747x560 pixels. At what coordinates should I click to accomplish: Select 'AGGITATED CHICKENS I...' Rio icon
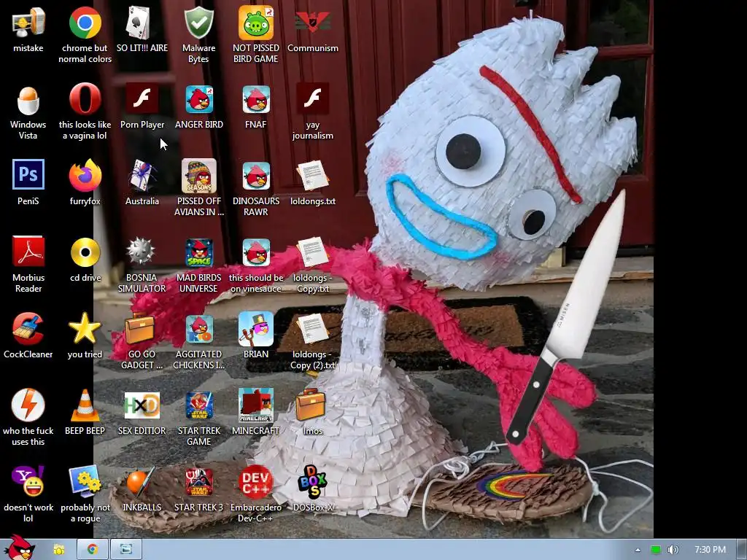(x=198, y=329)
